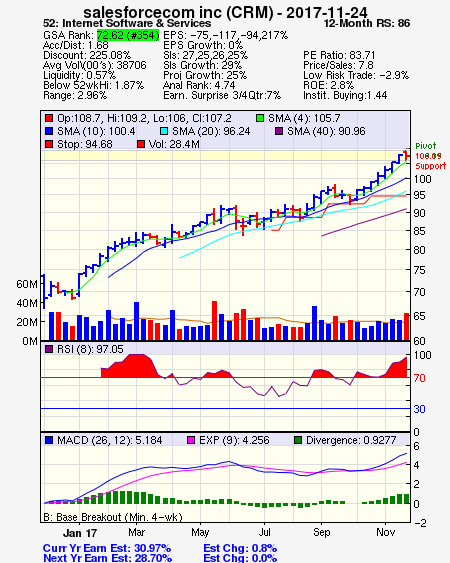Click the Below 52wkHi: 1.87% text

click(93, 85)
